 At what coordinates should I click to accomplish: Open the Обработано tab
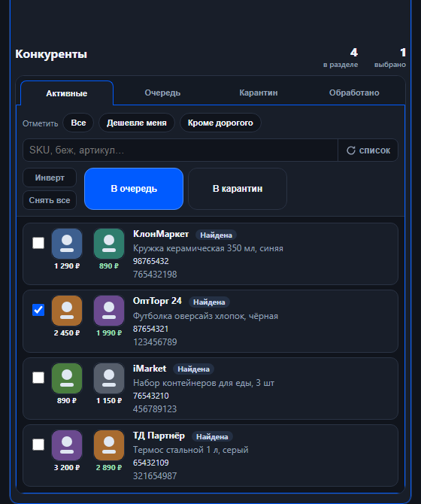[354, 93]
